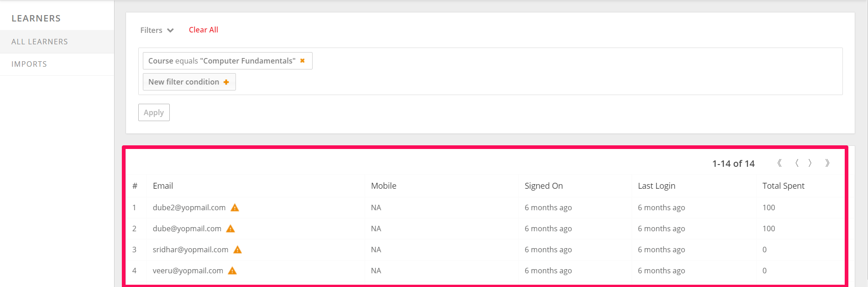
Task: Go to previous page of results
Action: pyautogui.click(x=797, y=163)
